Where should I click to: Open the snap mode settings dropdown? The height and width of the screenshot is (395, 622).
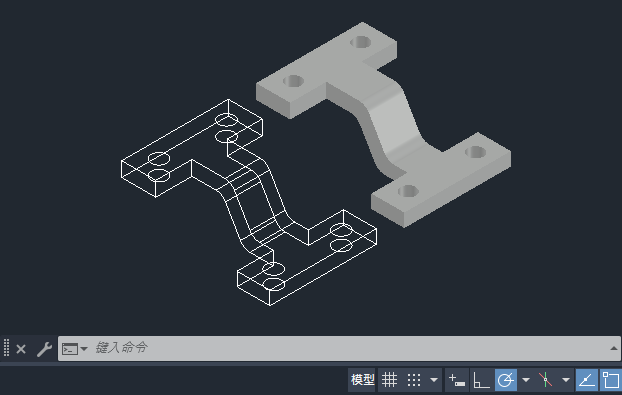(434, 380)
